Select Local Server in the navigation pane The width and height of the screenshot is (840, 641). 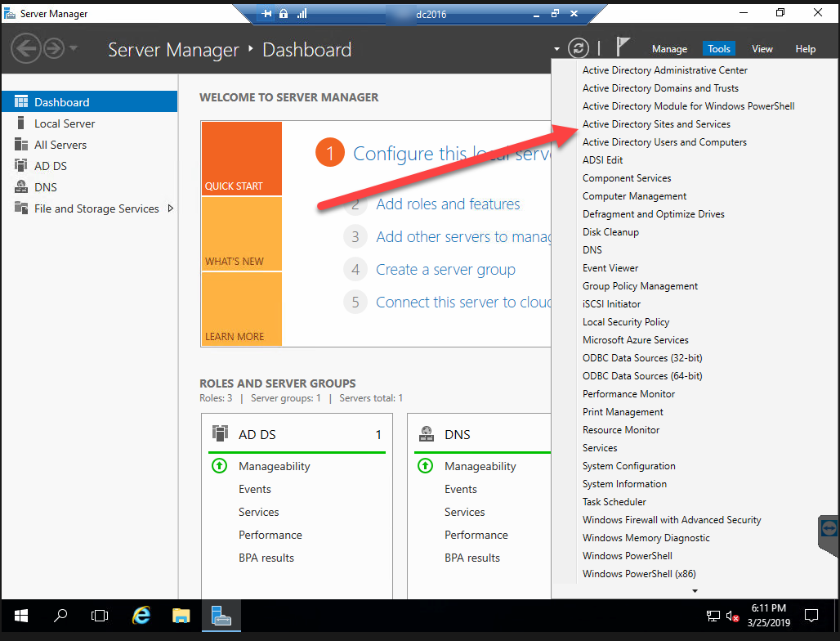click(x=89, y=123)
